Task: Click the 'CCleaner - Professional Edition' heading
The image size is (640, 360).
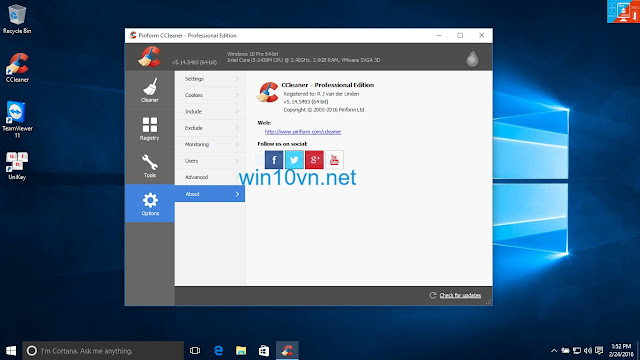Action: [328, 85]
